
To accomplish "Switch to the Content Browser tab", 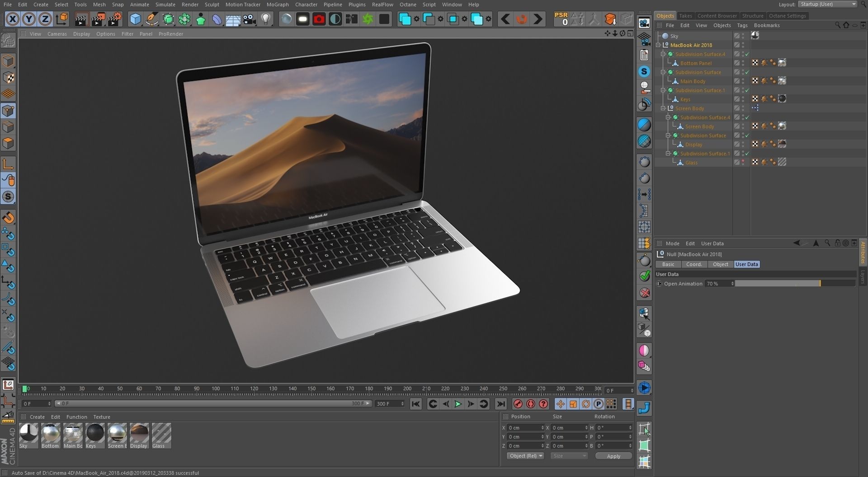I will coord(717,16).
